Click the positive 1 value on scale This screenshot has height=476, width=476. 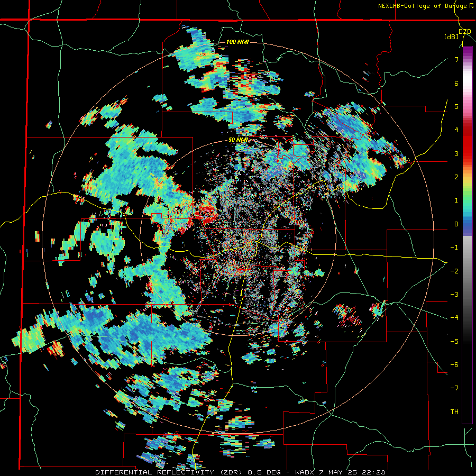tap(456, 200)
